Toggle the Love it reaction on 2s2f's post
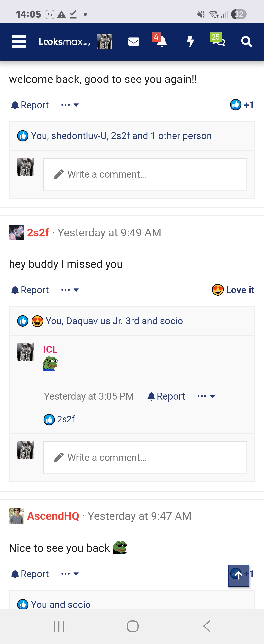This screenshot has height=644, width=264. click(x=233, y=290)
